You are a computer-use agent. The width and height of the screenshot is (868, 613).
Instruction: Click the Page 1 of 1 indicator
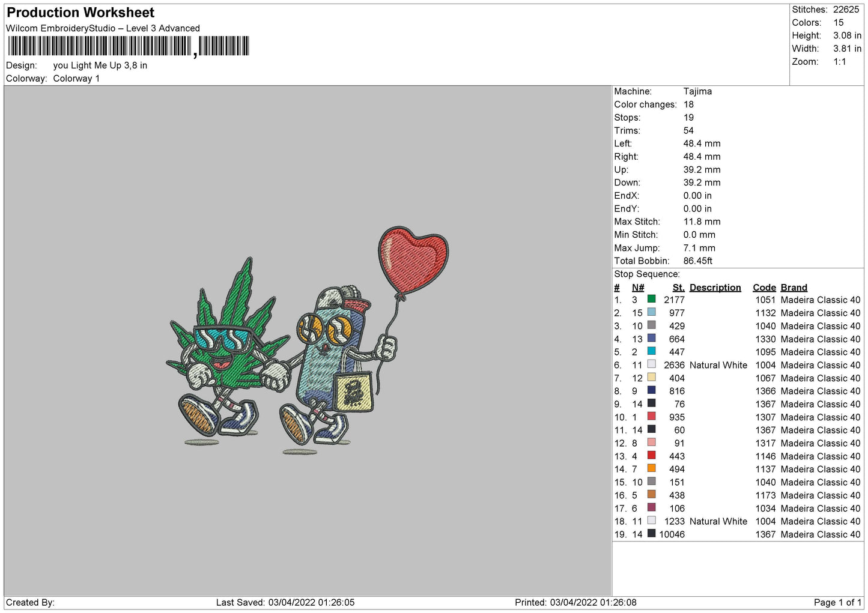(x=837, y=602)
